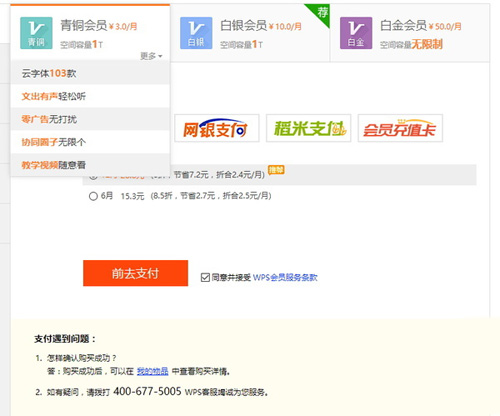500x416 pixels.
Task: Click the 支付遇到问题 heading
Action: 65,339
